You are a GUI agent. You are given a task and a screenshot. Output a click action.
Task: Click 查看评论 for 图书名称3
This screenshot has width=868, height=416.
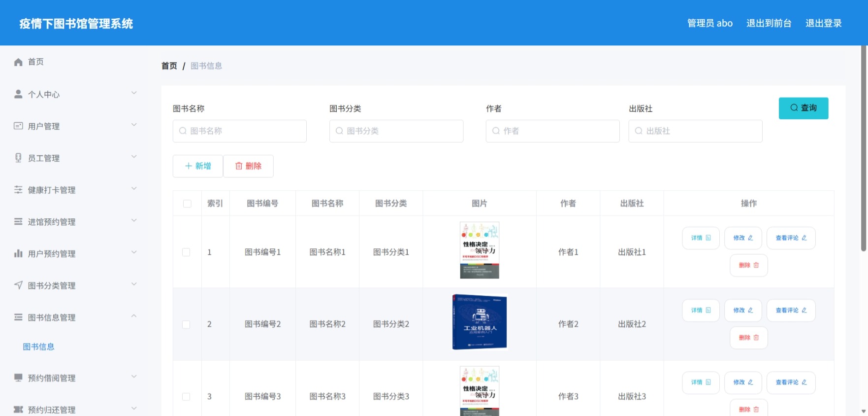pyautogui.click(x=791, y=382)
